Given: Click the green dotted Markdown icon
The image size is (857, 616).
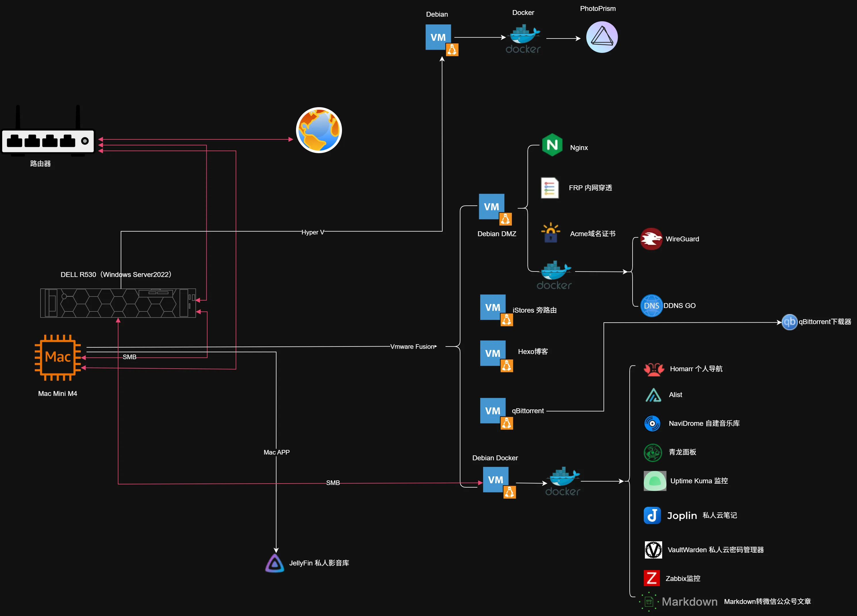Looking at the screenshot, I should (x=649, y=602).
